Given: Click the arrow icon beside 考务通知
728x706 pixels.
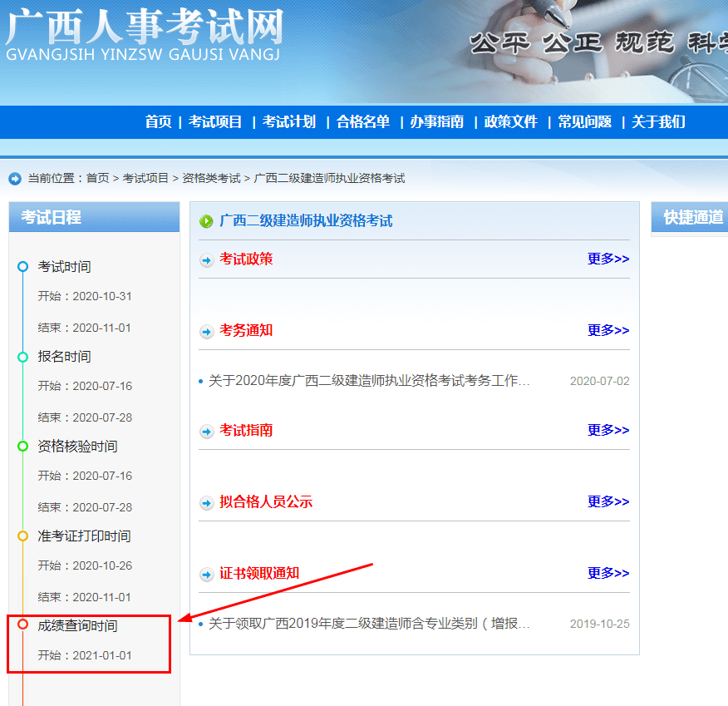Looking at the screenshot, I should click(205, 330).
